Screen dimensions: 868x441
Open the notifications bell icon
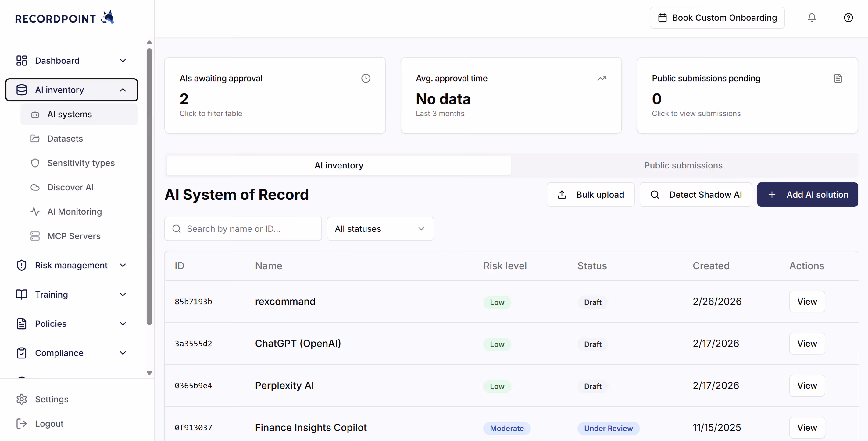(812, 17)
